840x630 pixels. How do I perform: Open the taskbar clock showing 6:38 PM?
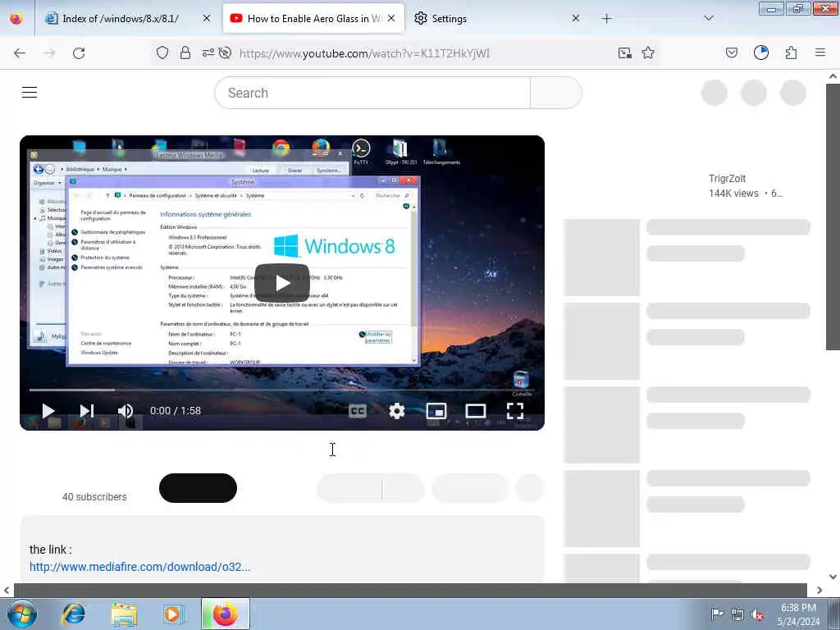point(798,614)
